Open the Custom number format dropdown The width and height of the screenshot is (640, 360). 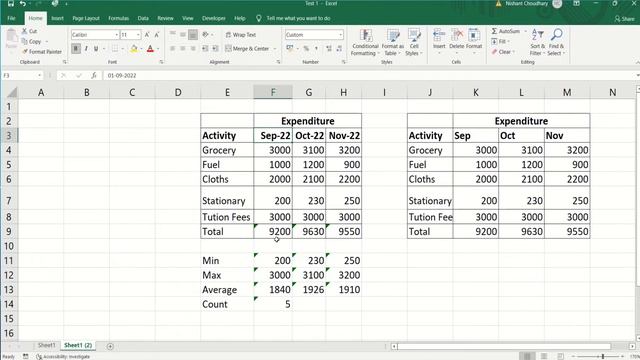pyautogui.click(x=340, y=35)
